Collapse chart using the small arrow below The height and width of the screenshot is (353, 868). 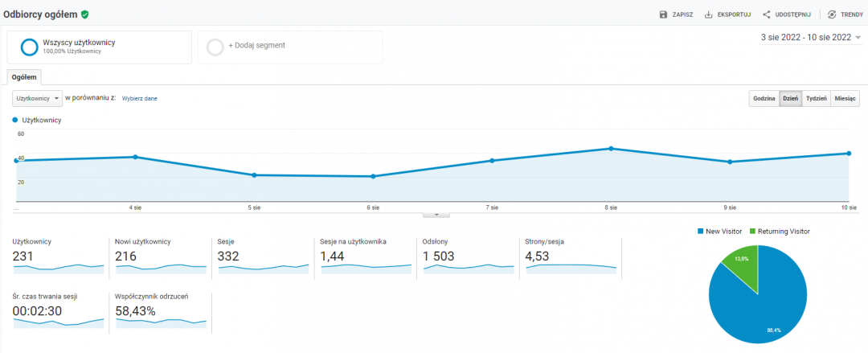(x=436, y=214)
